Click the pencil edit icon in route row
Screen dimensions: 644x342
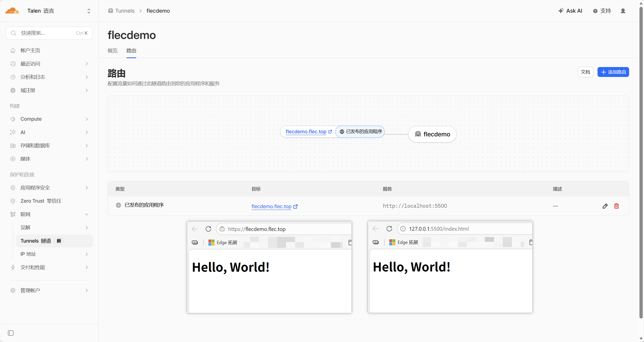click(605, 206)
